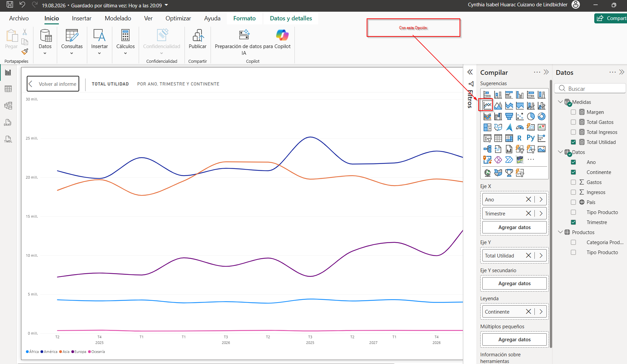Image resolution: width=627 pixels, height=364 pixels.
Task: Select the Python visual icon
Action: click(531, 138)
